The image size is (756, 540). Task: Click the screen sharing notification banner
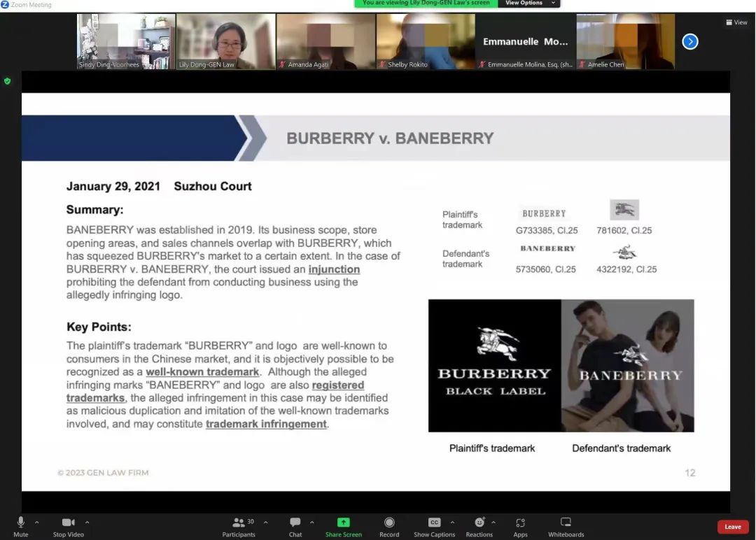(426, 3)
